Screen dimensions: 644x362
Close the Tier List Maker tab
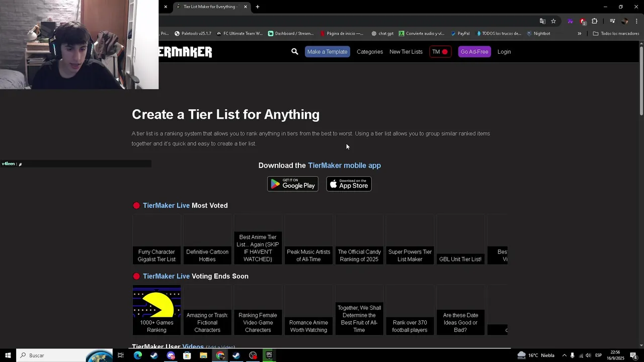pyautogui.click(x=246, y=7)
